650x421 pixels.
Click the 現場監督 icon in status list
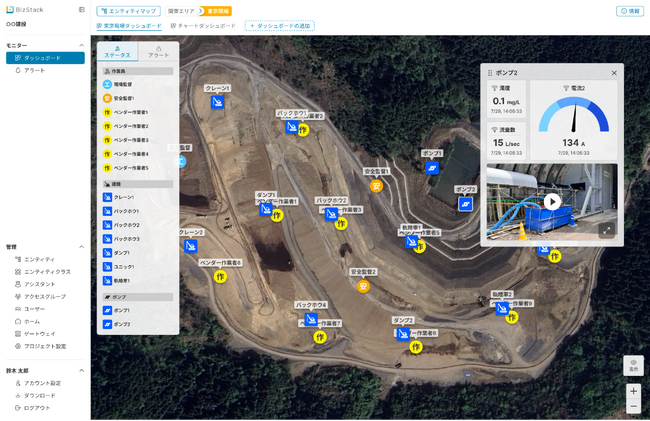(106, 85)
